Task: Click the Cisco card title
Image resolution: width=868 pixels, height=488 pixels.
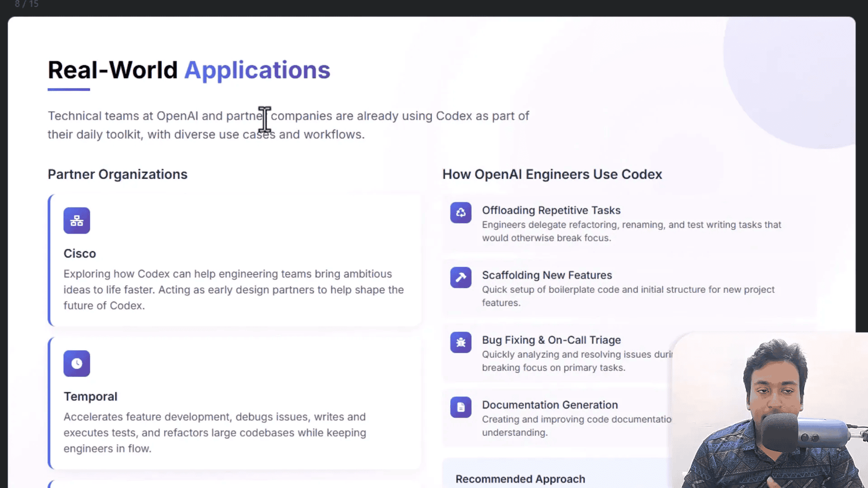Action: pos(80,253)
